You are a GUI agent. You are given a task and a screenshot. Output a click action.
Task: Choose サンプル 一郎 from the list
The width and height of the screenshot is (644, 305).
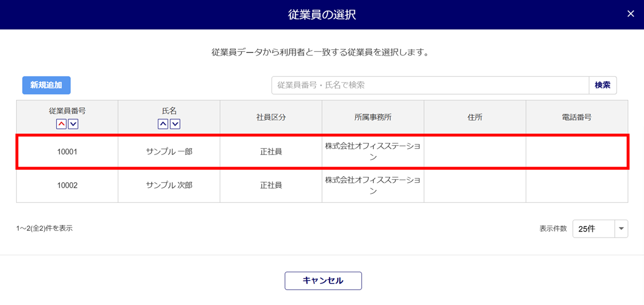169,151
